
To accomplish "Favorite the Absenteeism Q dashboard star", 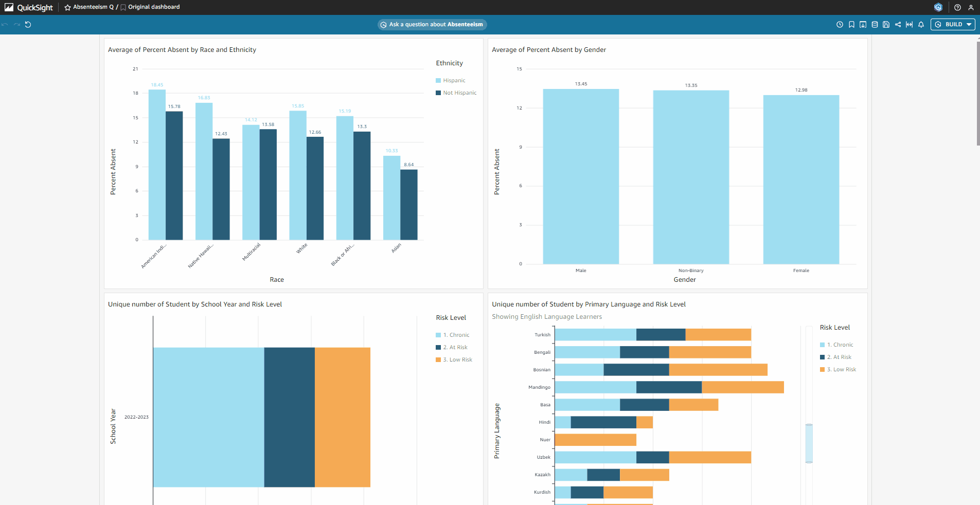I will [67, 7].
